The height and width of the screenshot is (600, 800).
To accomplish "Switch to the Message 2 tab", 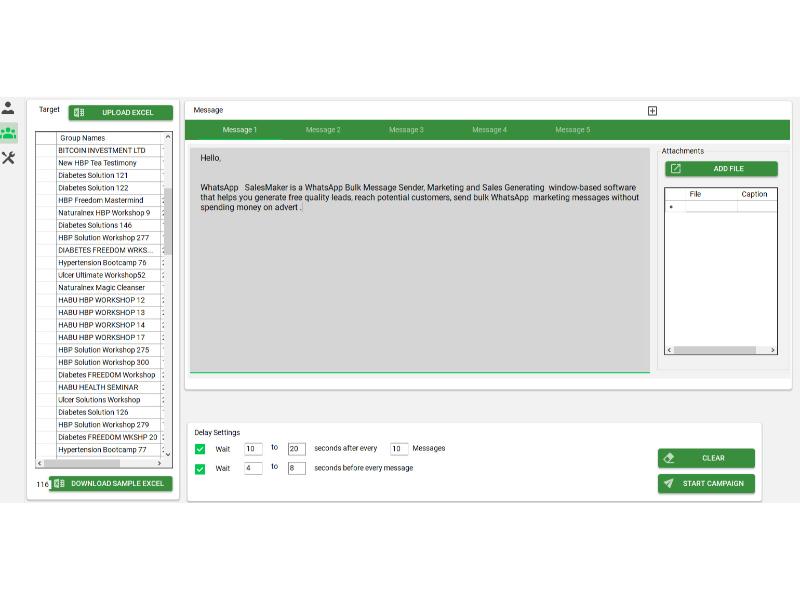I will (x=323, y=130).
